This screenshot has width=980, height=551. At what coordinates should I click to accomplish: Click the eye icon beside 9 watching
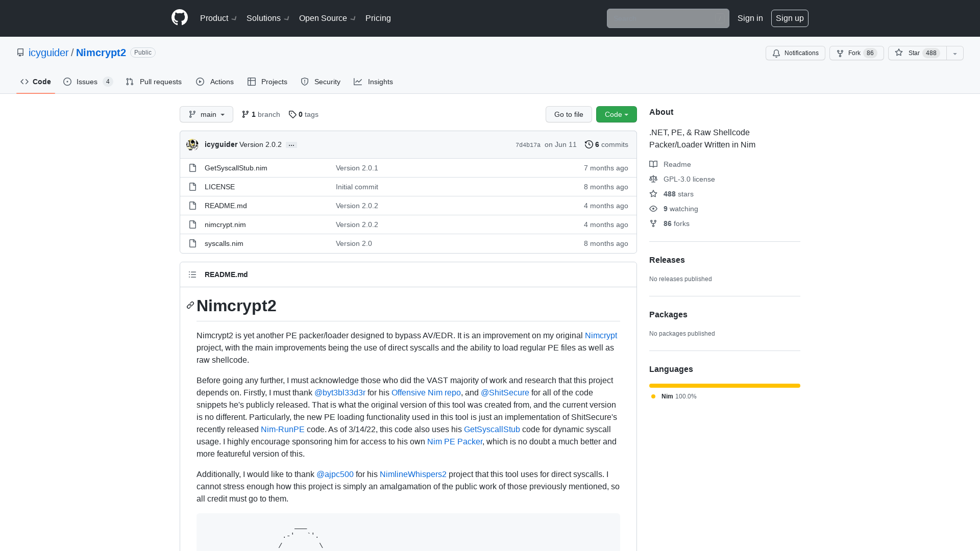(653, 209)
